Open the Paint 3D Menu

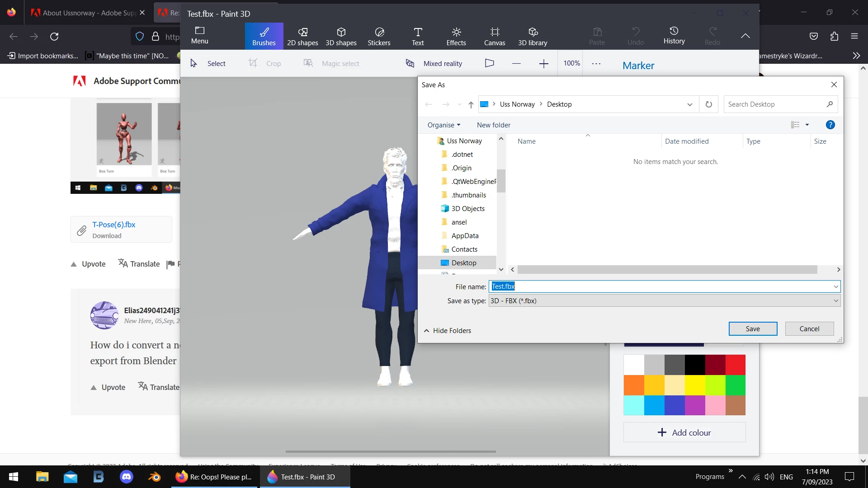click(x=199, y=35)
